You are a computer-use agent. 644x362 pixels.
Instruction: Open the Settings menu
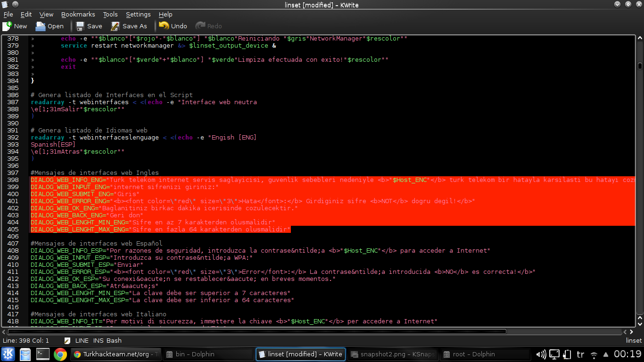point(138,15)
